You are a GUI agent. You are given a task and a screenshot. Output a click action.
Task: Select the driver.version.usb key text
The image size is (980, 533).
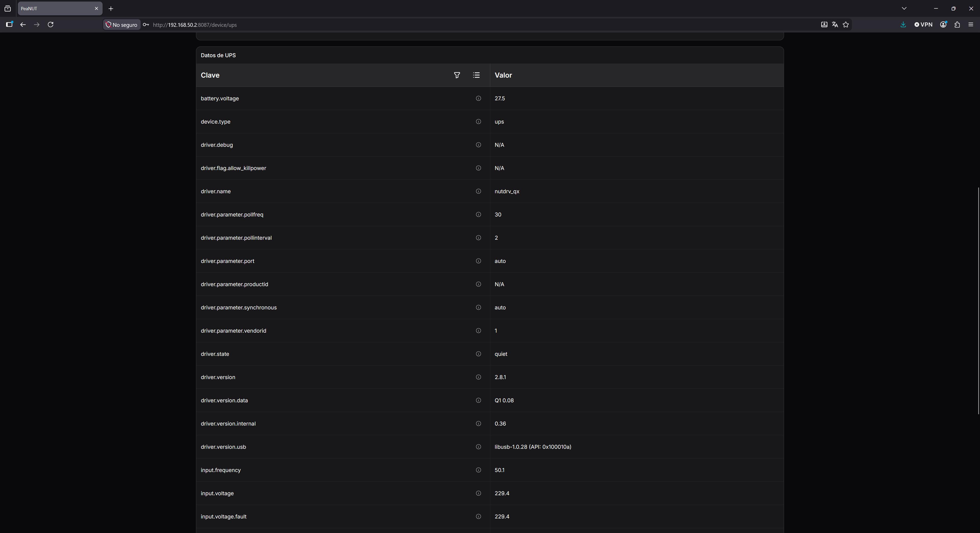click(x=223, y=447)
